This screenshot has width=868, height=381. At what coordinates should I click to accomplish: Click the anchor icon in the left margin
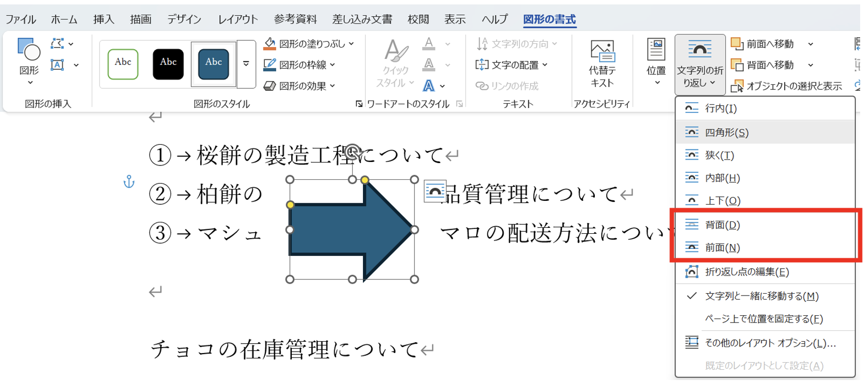(x=128, y=182)
